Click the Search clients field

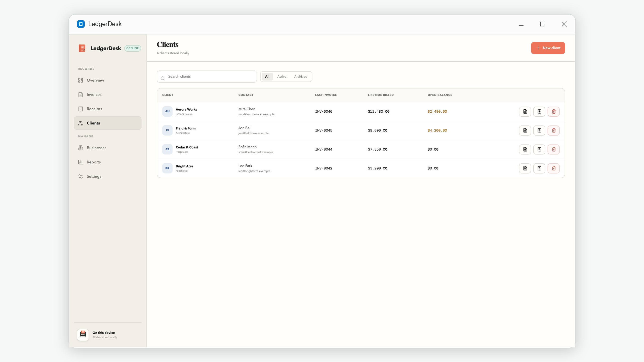click(207, 76)
